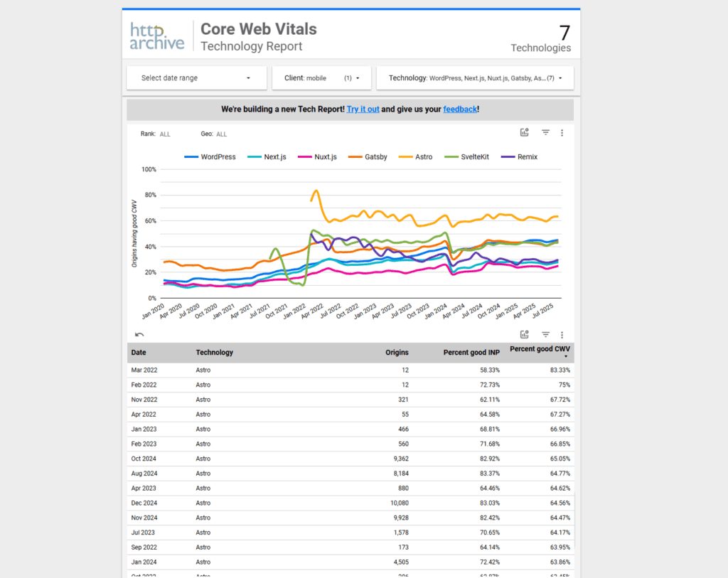
Task: Open chart explore icon above table
Action: (x=524, y=335)
